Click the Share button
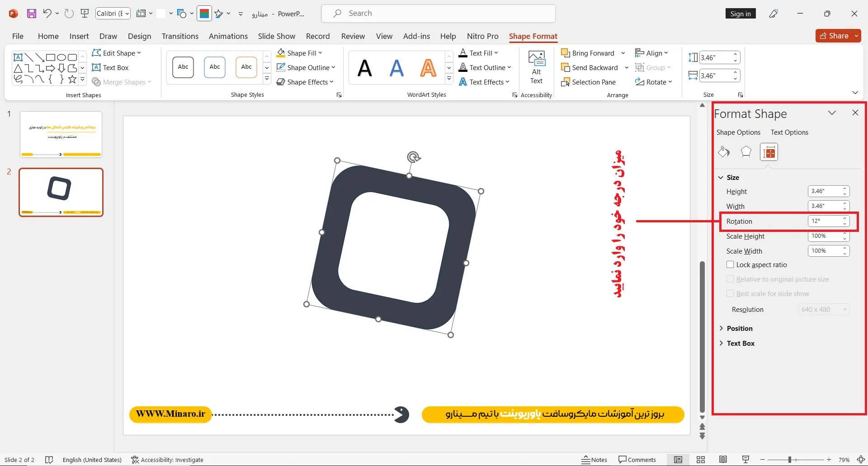 [838, 36]
